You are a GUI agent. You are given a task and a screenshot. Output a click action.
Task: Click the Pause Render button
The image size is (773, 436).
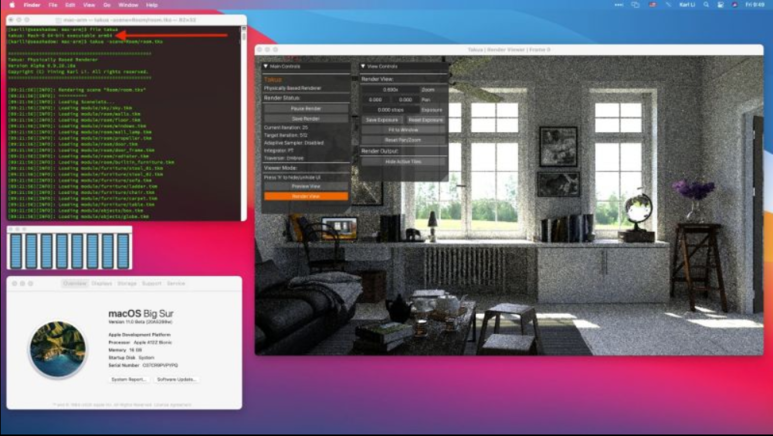(306, 109)
